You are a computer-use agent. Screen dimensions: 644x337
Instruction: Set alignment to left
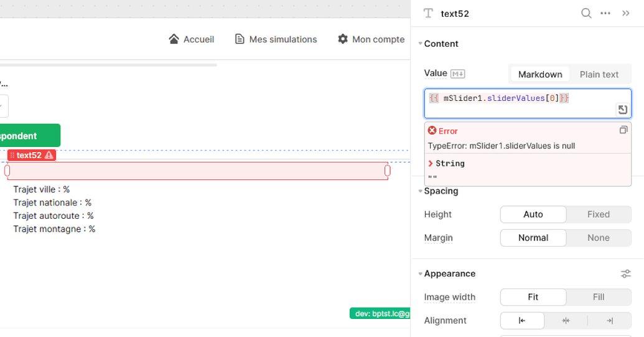[522, 321]
